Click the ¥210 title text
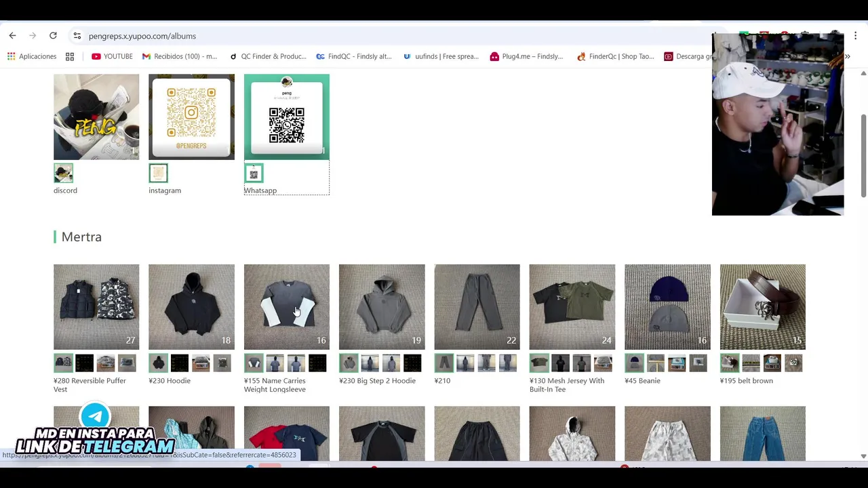 click(442, 381)
